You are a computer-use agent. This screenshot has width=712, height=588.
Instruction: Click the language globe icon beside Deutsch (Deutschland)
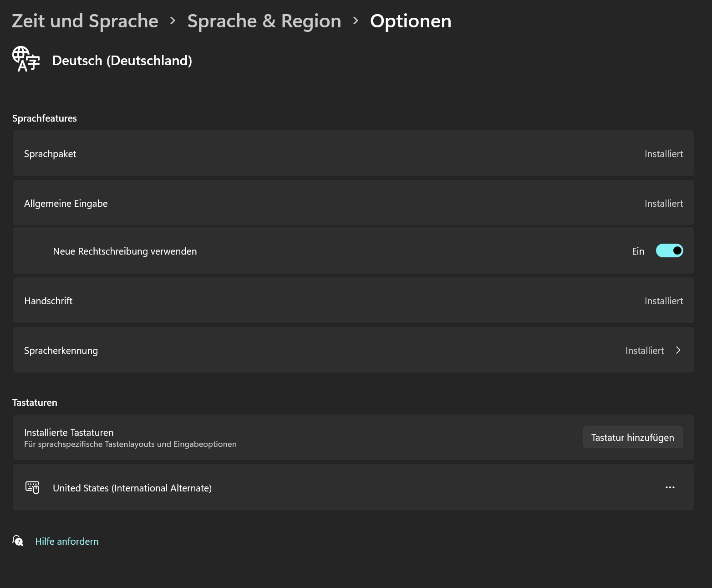click(26, 59)
